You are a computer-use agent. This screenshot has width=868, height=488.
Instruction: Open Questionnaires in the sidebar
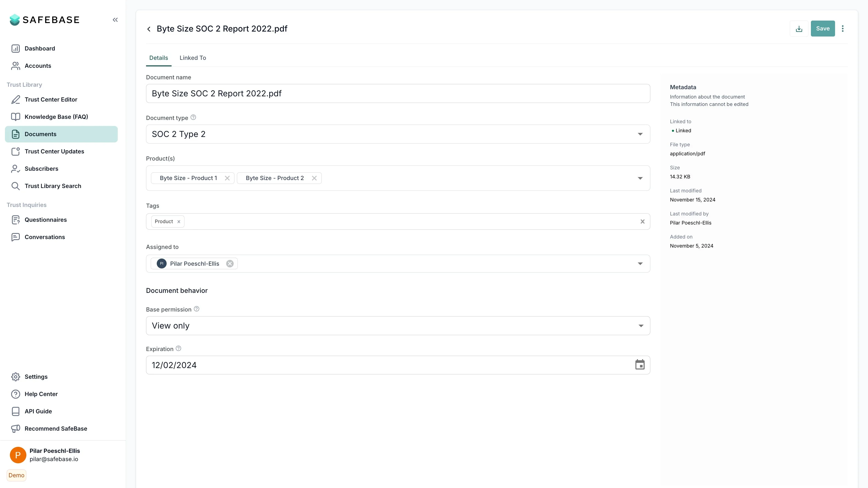(46, 220)
